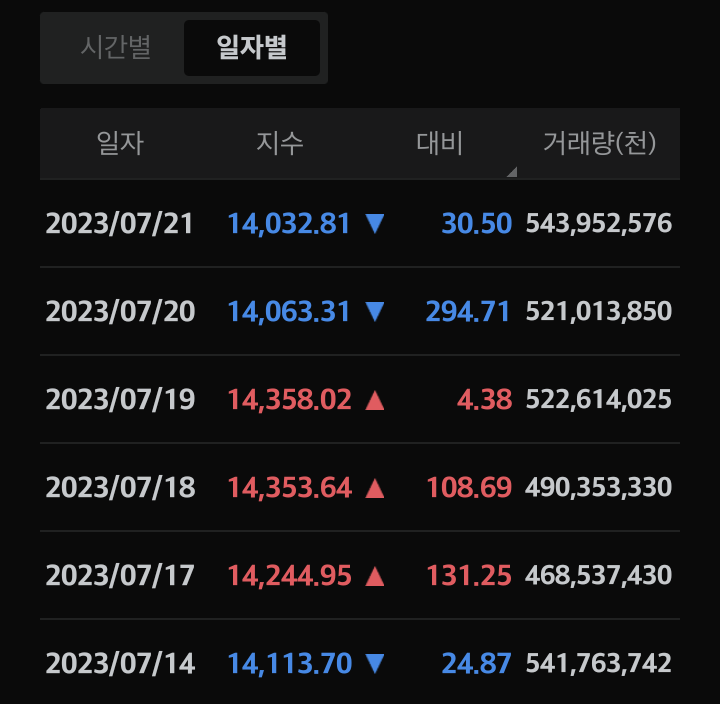The width and height of the screenshot is (720, 704).
Task: Click index value 14,032.81
Action: 289,225
